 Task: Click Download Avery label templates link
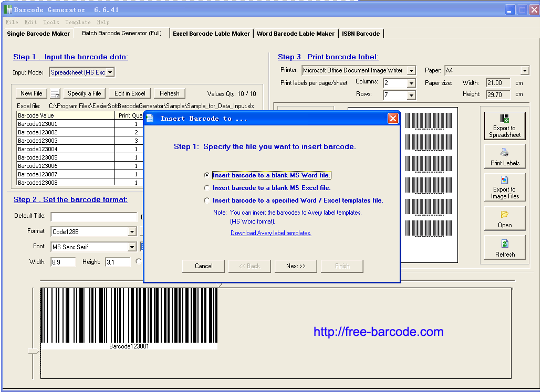coord(270,233)
